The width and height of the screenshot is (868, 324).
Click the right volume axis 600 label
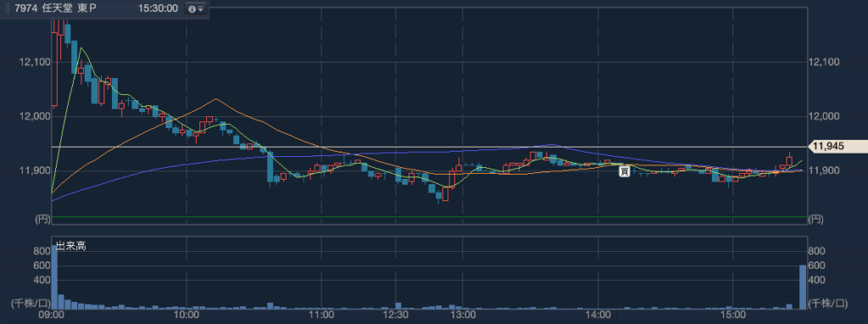point(816,265)
